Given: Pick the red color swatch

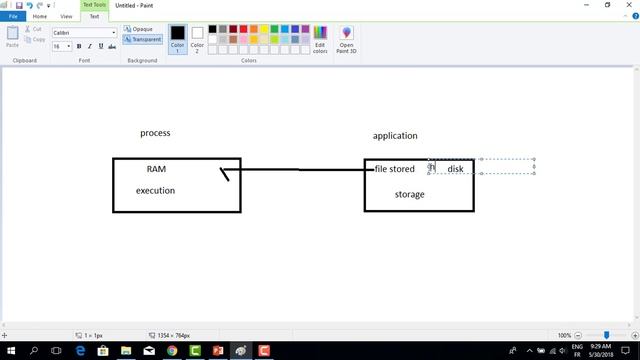Looking at the screenshot, I should (243, 29).
